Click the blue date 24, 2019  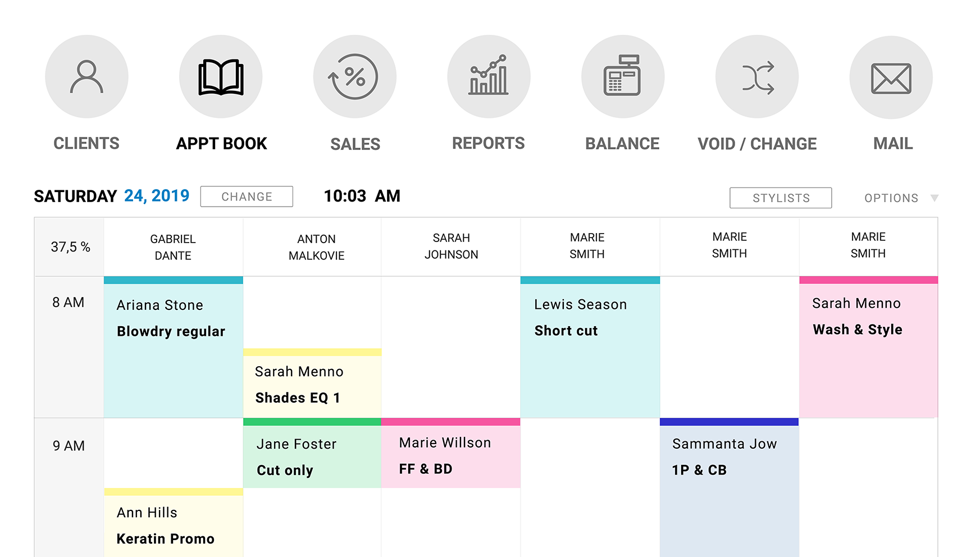point(156,196)
